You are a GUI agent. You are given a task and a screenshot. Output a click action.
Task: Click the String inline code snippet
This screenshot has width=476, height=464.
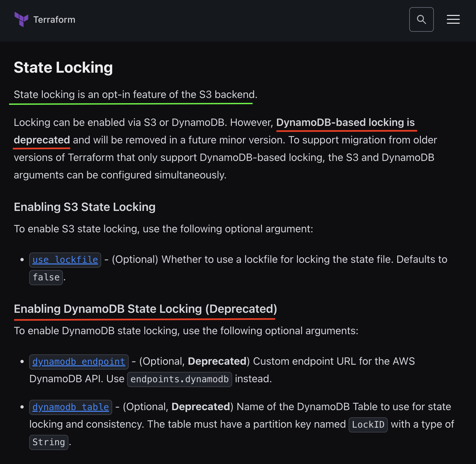point(49,442)
